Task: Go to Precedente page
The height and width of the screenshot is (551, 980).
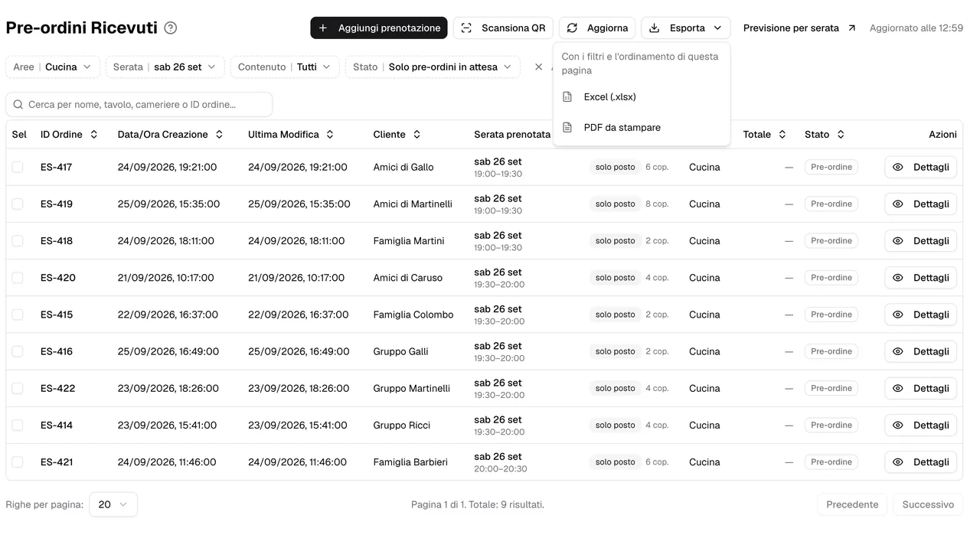Action: tap(852, 504)
